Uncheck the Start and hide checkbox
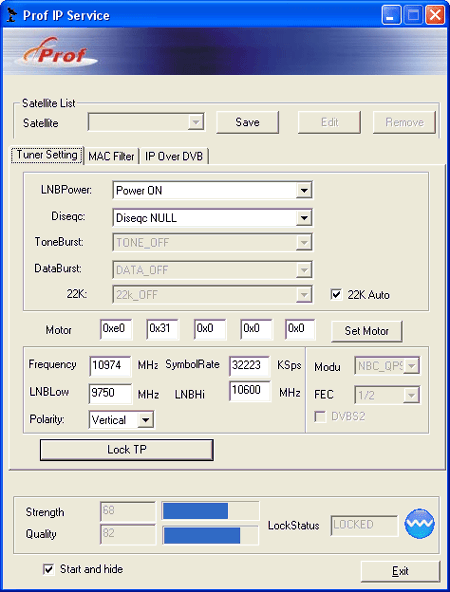The height and width of the screenshot is (592, 450). tap(48, 569)
